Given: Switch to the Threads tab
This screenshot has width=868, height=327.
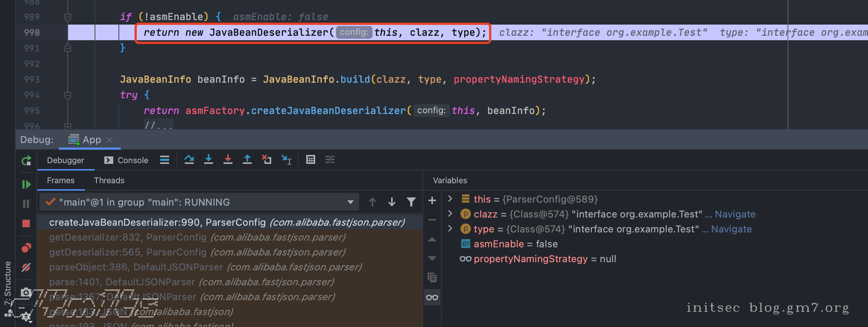Looking at the screenshot, I should [109, 180].
